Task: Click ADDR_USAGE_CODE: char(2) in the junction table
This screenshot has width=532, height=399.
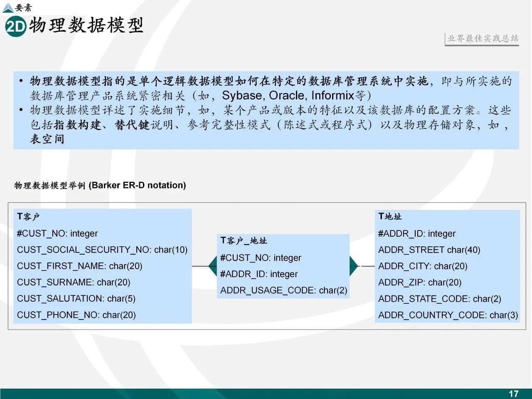Action: pos(283,290)
